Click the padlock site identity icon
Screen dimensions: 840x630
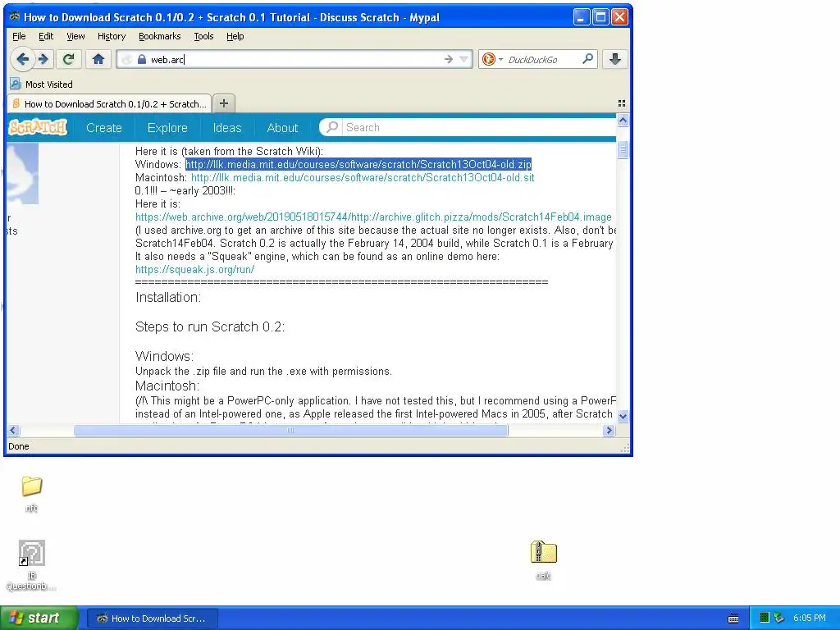141,59
